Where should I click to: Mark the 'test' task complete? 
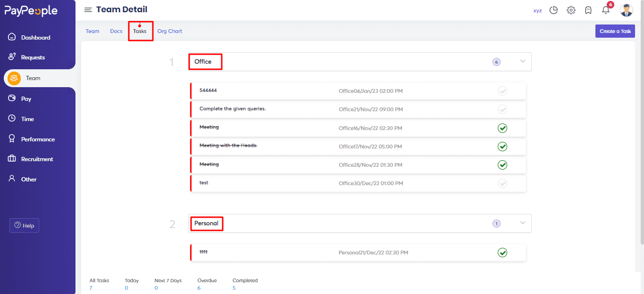click(x=502, y=183)
